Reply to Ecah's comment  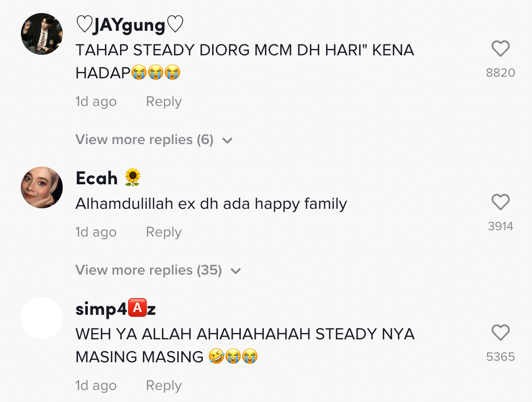click(x=164, y=232)
